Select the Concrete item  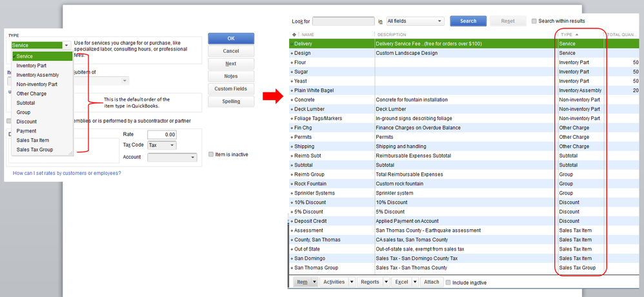(x=305, y=100)
